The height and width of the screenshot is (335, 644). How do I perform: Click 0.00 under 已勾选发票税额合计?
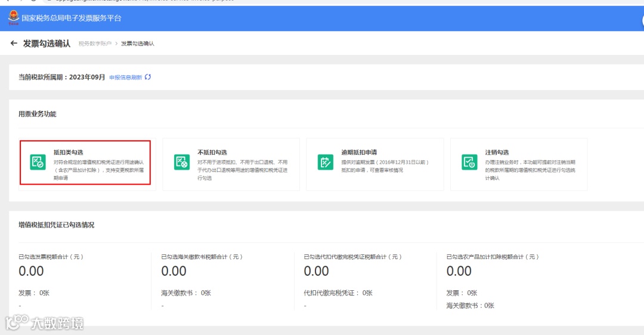click(31, 271)
